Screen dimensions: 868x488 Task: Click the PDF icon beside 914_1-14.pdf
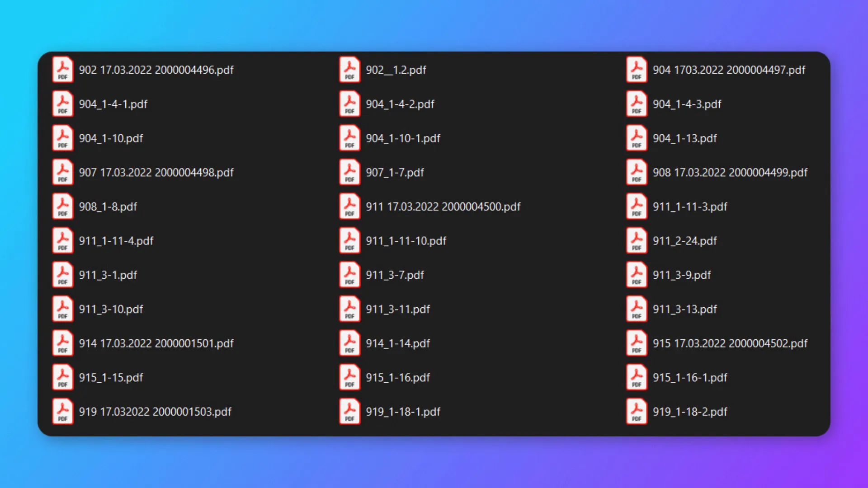349,343
